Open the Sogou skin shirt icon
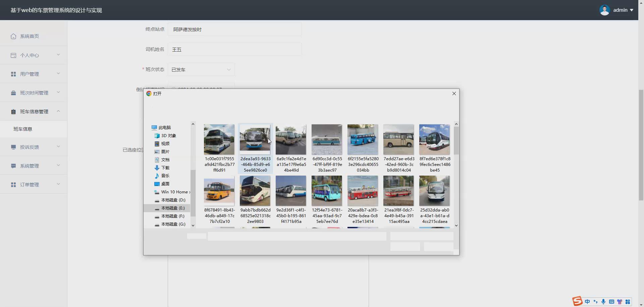Viewport: 644px width, 307px height. pos(620,302)
